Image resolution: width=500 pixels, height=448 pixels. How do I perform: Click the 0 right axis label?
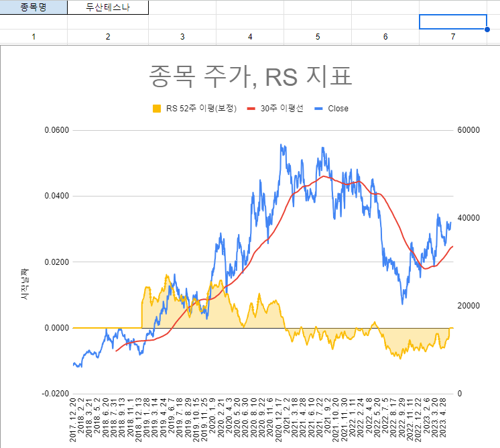(460, 394)
